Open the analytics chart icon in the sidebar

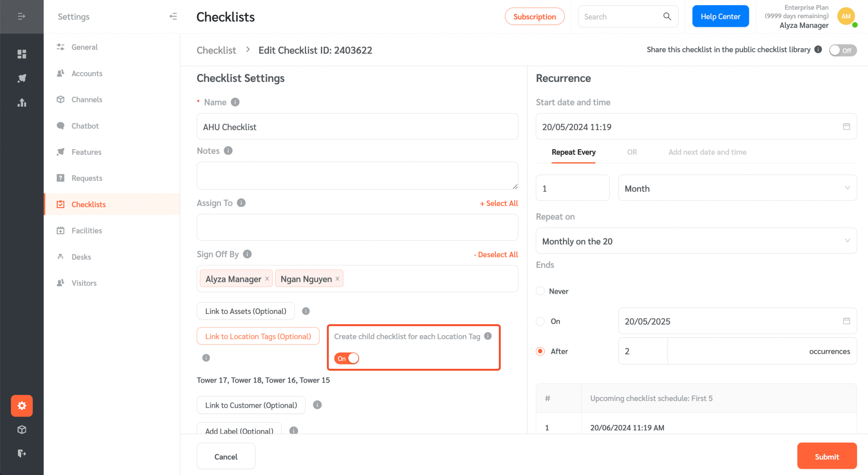[22, 102]
